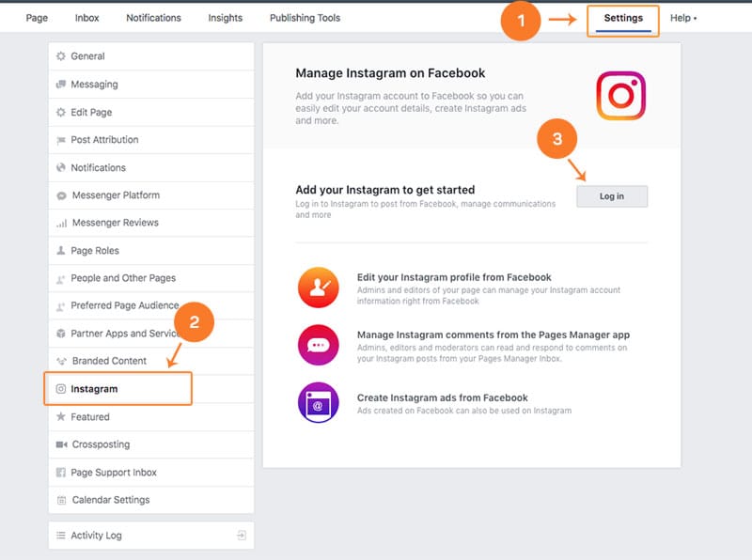Select the Messaging sidebar item
The height and width of the screenshot is (560, 752).
(151, 85)
